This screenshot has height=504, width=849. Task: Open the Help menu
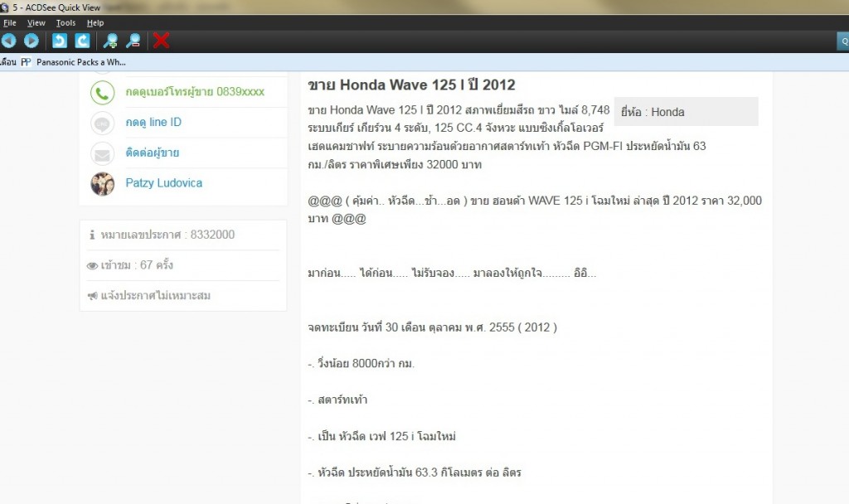tap(95, 22)
